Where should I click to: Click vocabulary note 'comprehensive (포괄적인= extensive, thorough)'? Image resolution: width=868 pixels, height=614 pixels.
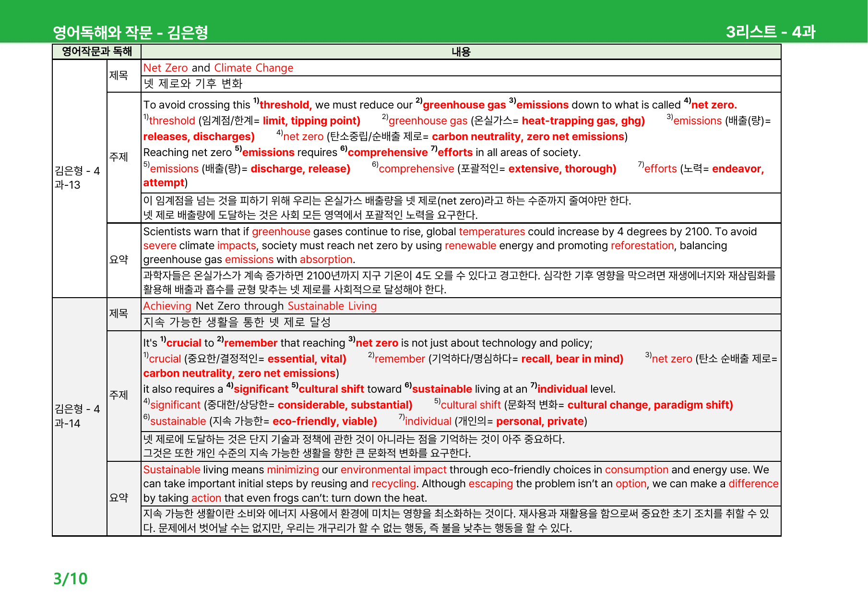[494, 169]
